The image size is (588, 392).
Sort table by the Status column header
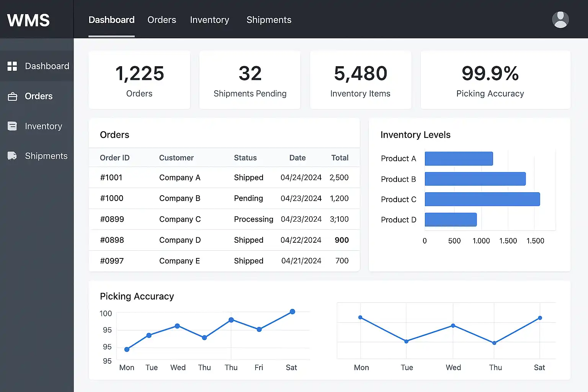245,158
